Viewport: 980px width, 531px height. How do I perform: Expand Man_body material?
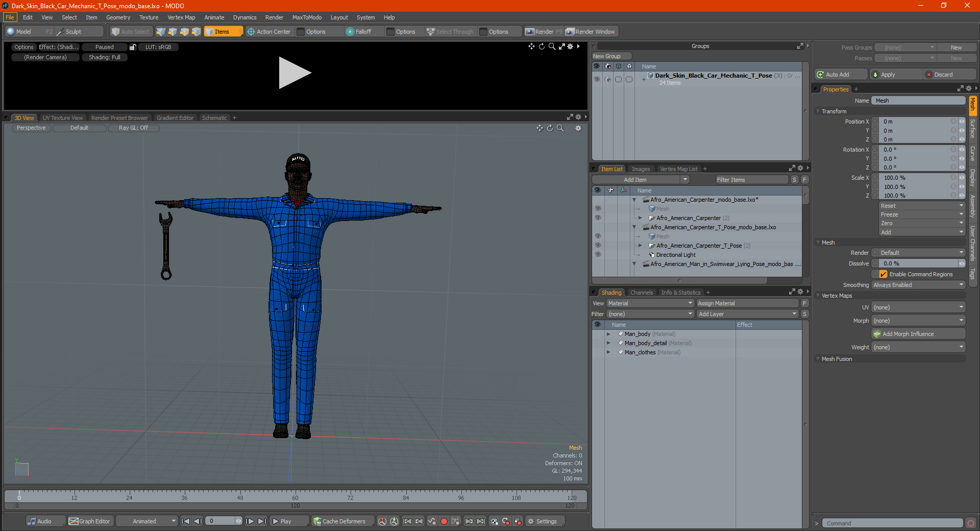[x=608, y=334]
